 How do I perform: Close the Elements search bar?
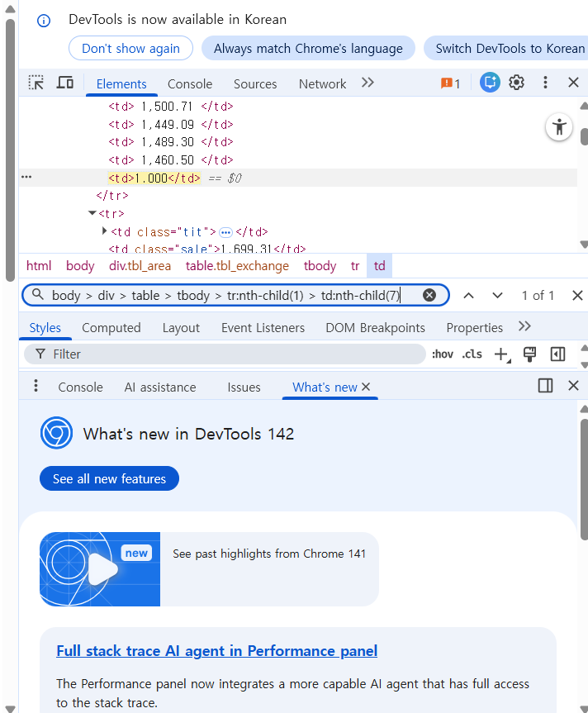[x=577, y=296]
